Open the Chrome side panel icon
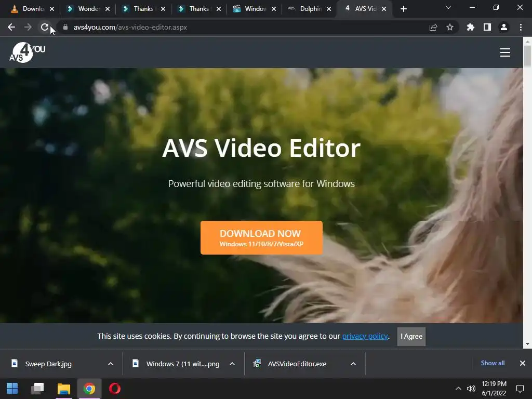This screenshot has width=532, height=399. click(x=487, y=27)
